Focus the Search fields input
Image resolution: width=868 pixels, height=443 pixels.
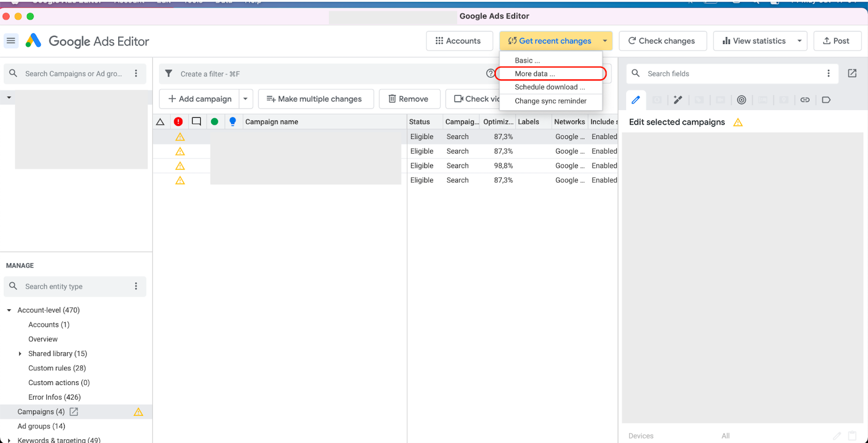[x=732, y=73]
